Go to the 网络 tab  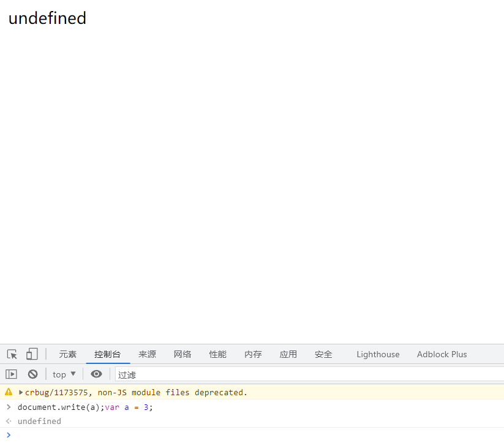(x=182, y=354)
